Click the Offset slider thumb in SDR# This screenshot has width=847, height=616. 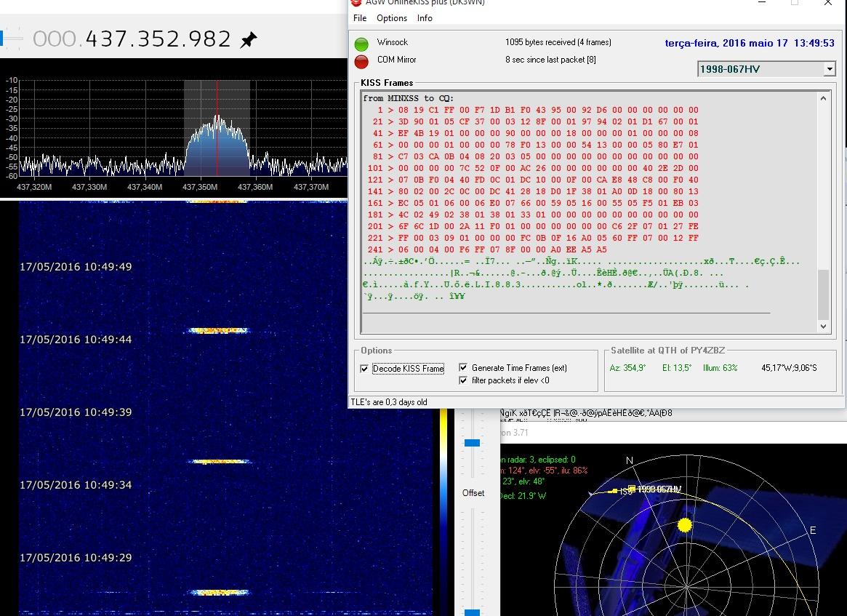click(x=472, y=612)
